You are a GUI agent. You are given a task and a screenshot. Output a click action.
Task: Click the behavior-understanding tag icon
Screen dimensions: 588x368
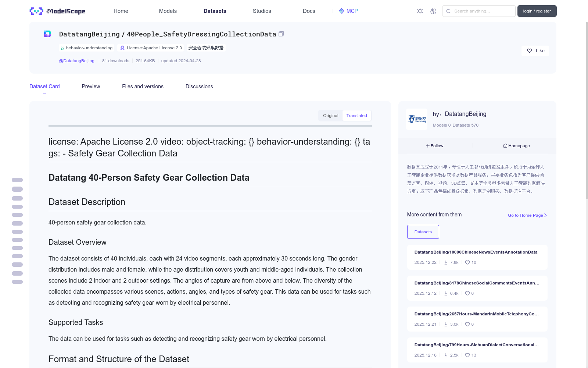[x=62, y=48]
